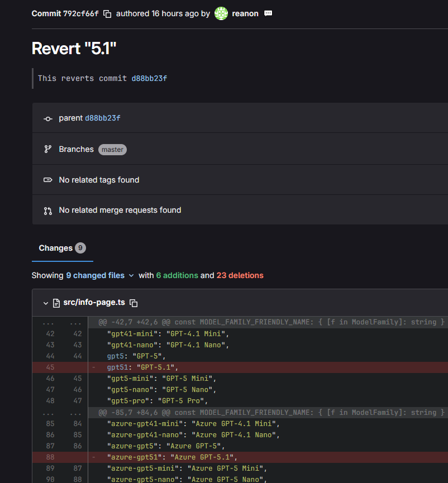
Task: Open the src/info-page.ts file link
Action: pos(94,303)
